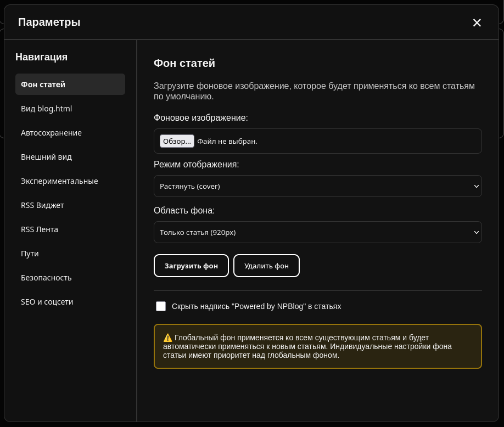Select the Фон статей navigation item
The image size is (504, 427).
[x=70, y=84]
